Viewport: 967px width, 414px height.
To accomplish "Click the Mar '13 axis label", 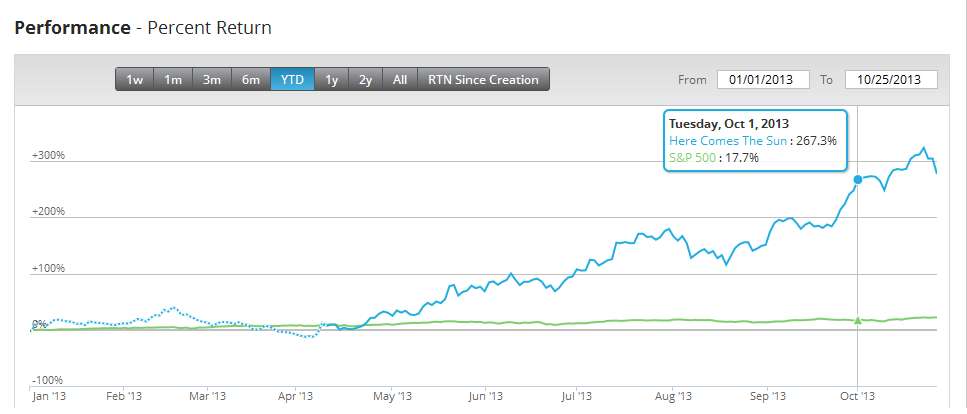I will pyautogui.click(x=208, y=395).
